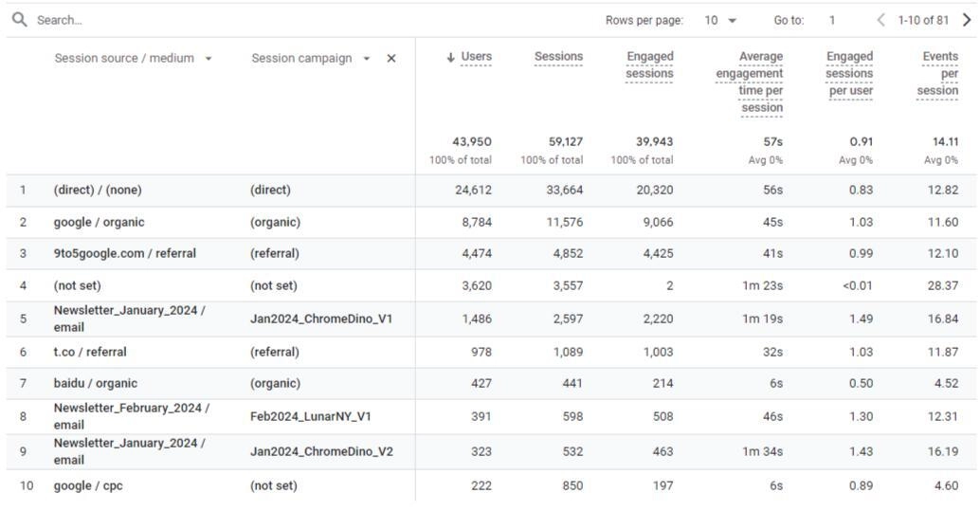The width and height of the screenshot is (980, 511).
Task: Select the 9to5google.com / referral row
Action: click(491, 253)
